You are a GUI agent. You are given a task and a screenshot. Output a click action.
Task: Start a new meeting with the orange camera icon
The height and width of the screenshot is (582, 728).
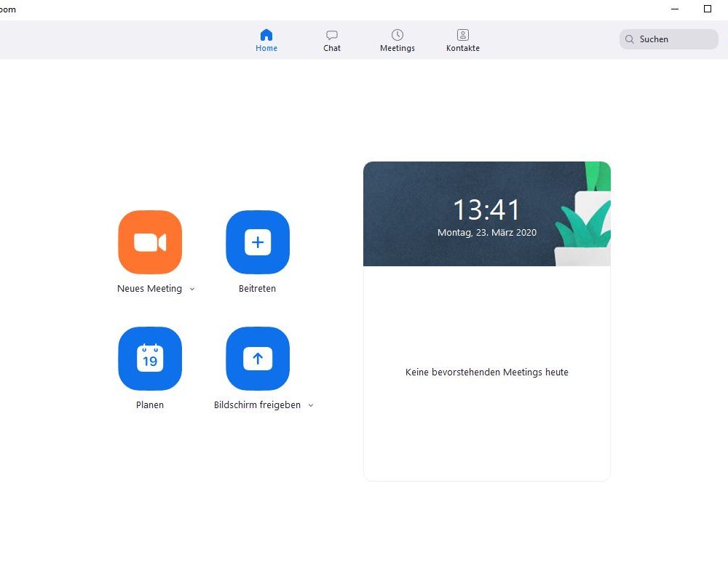(150, 242)
